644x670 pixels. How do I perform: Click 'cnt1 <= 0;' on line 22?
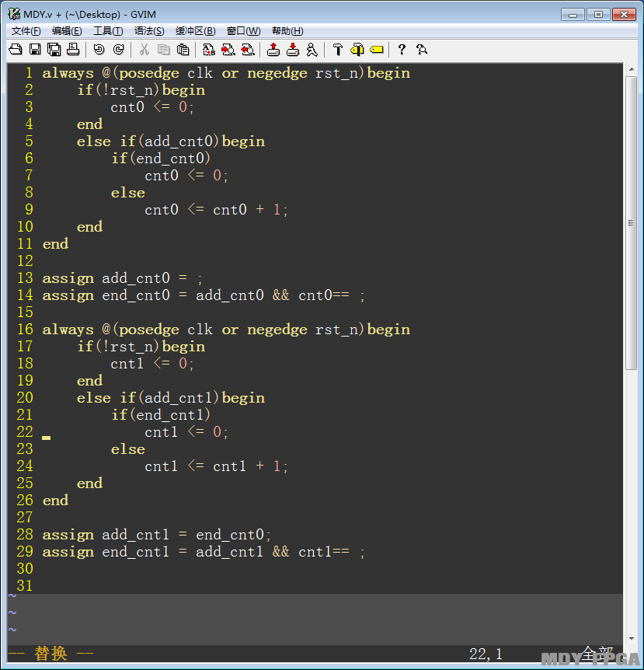coord(186,432)
